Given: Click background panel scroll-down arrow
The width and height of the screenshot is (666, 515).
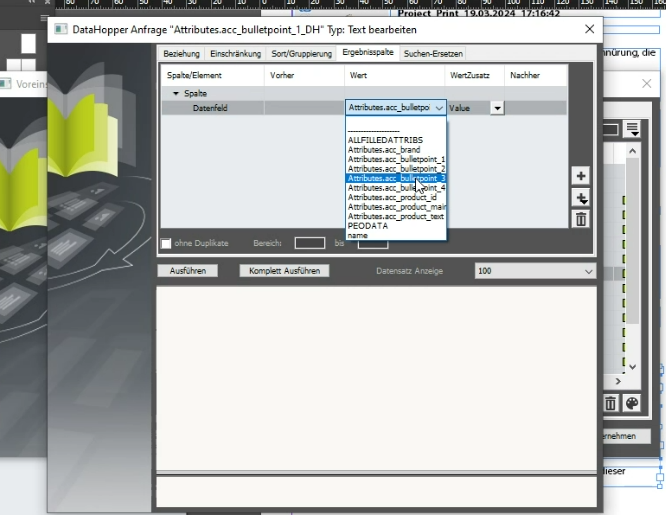Looking at the screenshot, I should coord(632,367).
